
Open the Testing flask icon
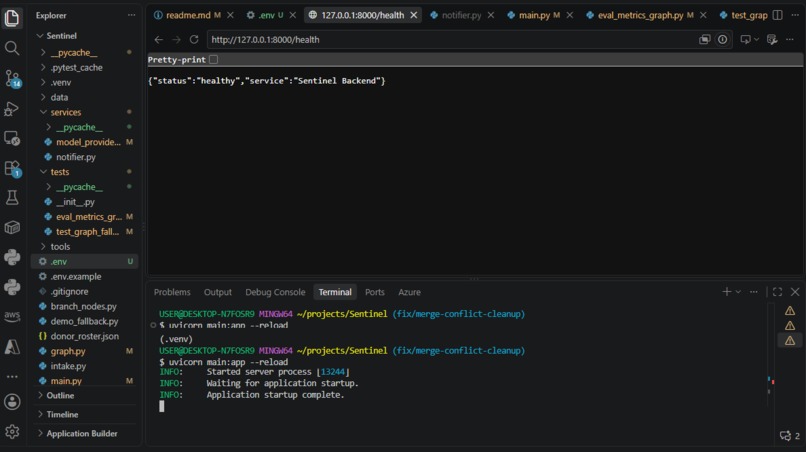pyautogui.click(x=12, y=198)
